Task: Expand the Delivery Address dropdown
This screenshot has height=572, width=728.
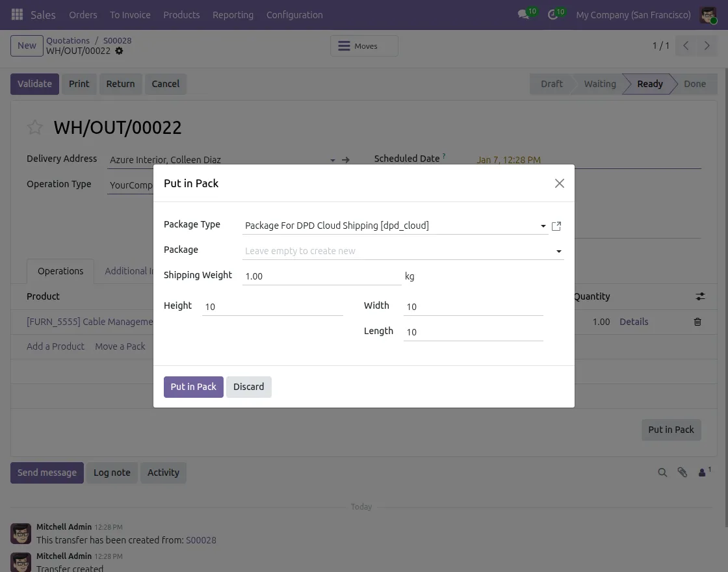Action: [332, 160]
